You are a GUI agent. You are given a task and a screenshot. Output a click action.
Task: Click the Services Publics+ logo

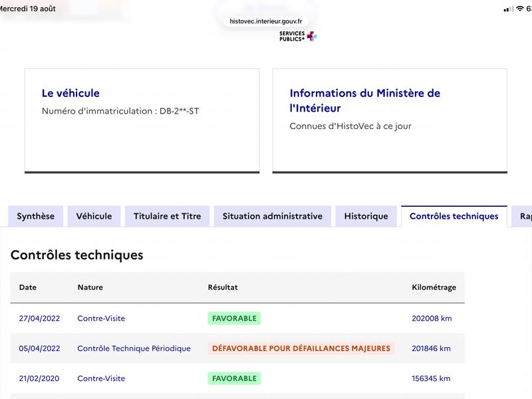(x=298, y=36)
